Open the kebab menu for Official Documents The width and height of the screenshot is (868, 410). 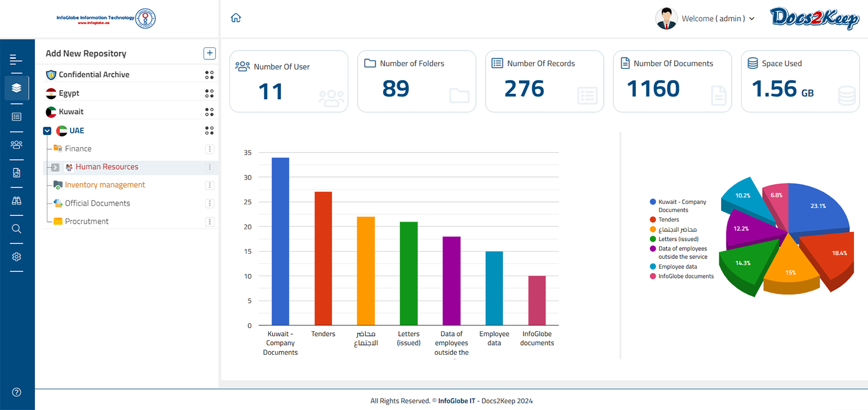pos(210,203)
